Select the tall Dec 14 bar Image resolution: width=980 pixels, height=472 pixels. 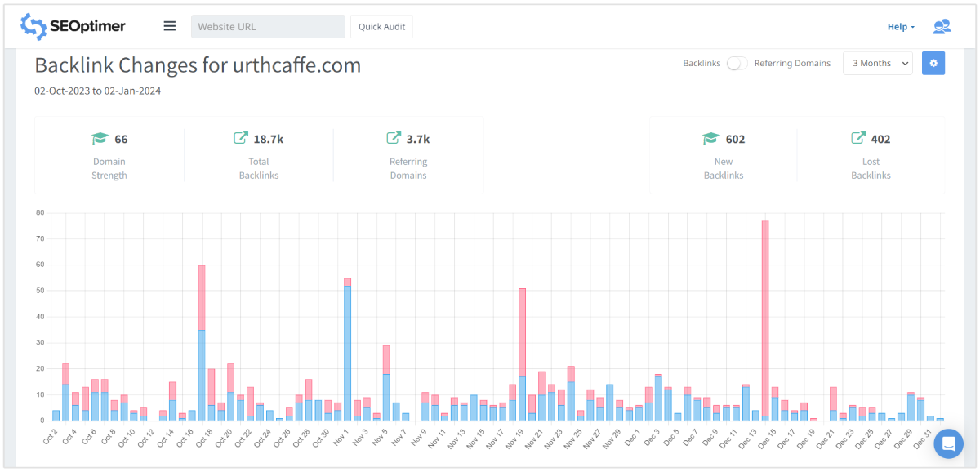[765, 318]
